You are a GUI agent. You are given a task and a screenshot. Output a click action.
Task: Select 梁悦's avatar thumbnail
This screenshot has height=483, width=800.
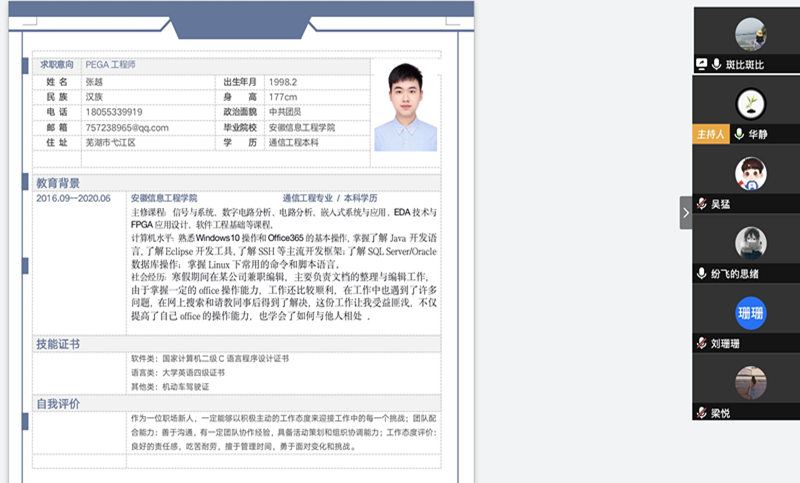[750, 382]
